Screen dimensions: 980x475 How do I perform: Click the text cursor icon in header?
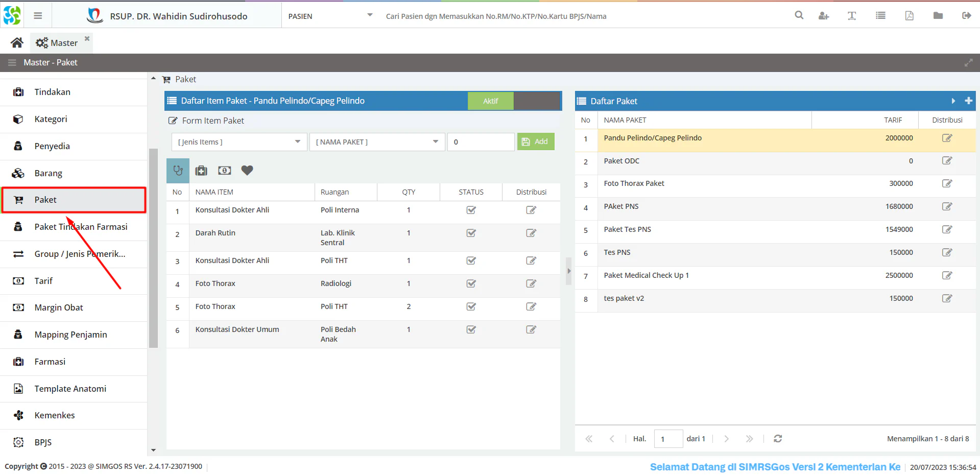coord(852,16)
